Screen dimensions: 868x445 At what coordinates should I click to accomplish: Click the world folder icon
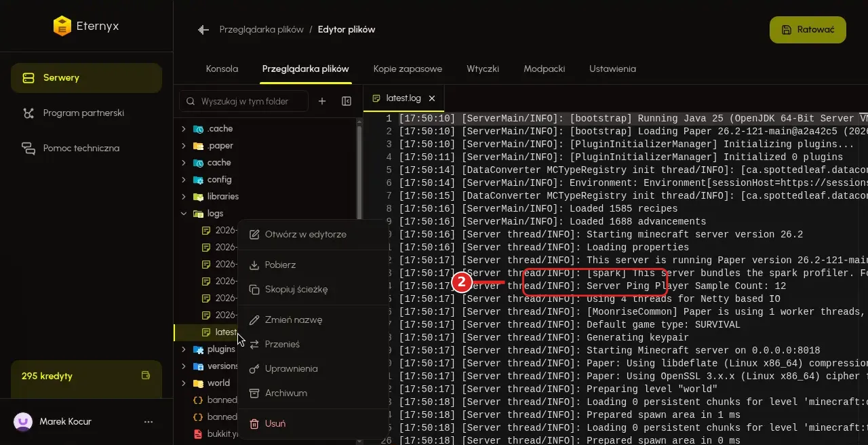(x=198, y=383)
